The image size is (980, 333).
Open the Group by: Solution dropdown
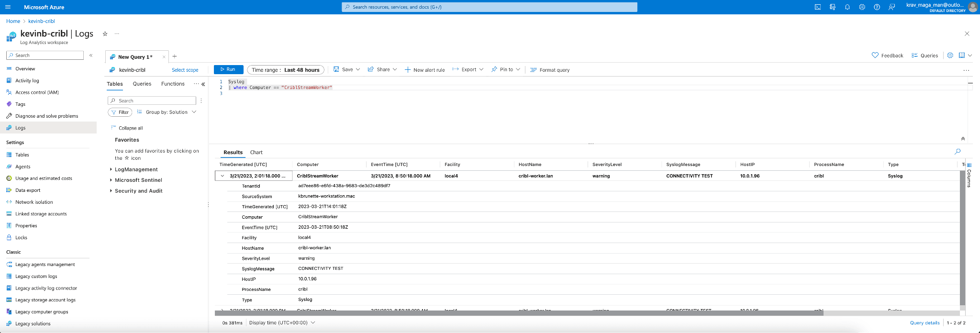(x=167, y=112)
